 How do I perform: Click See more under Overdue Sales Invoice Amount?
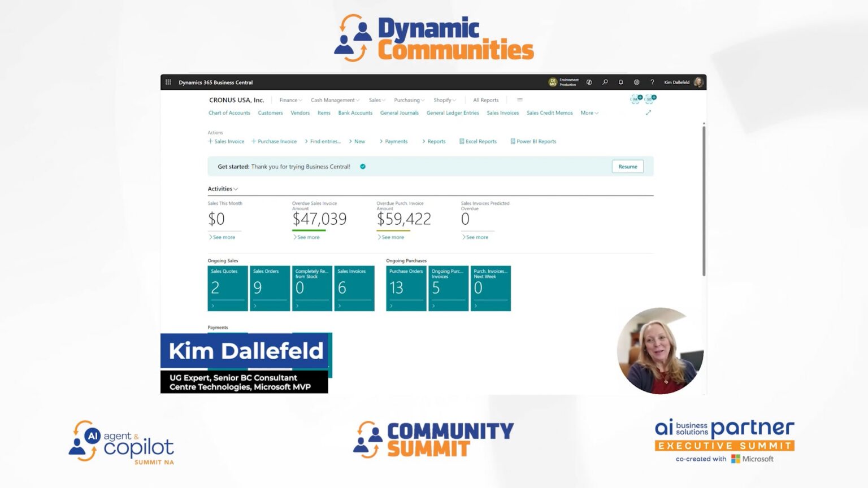coord(307,237)
